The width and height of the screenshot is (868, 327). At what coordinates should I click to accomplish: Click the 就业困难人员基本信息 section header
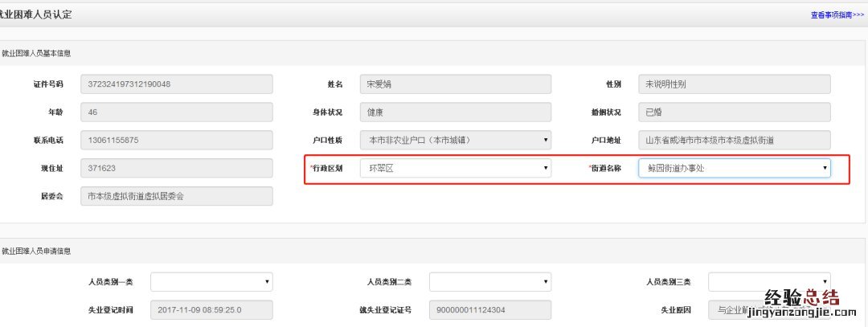[x=36, y=54]
